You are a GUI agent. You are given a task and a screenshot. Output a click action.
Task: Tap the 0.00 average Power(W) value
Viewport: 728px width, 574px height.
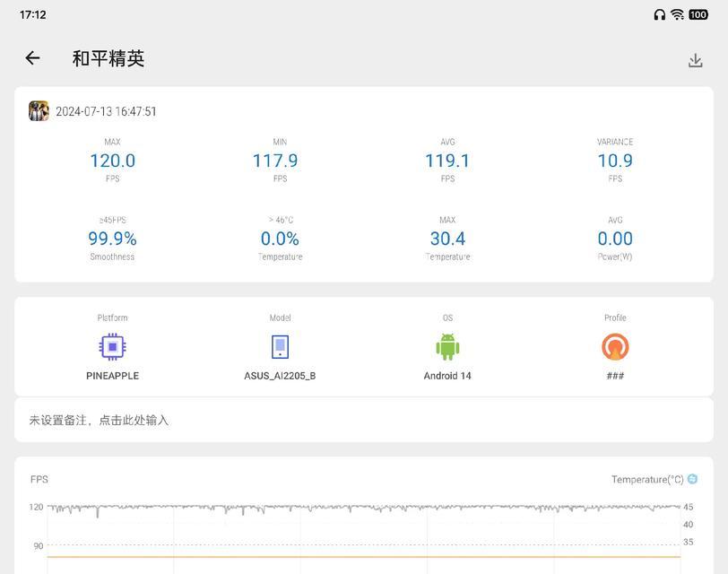click(615, 239)
